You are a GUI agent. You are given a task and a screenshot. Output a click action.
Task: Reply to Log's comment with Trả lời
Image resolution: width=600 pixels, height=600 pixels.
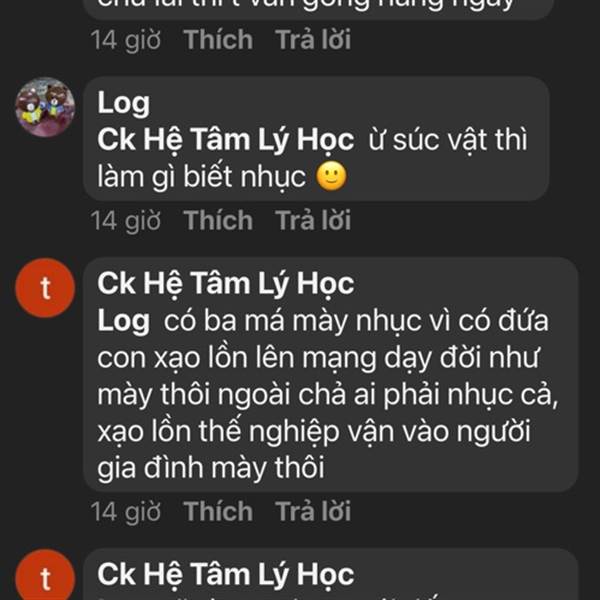coord(313,220)
